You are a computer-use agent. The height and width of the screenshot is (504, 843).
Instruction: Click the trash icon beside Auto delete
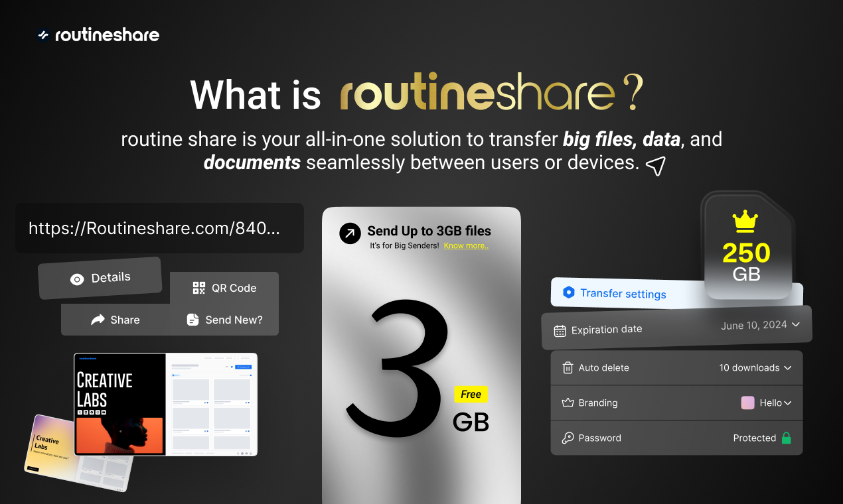tap(568, 367)
